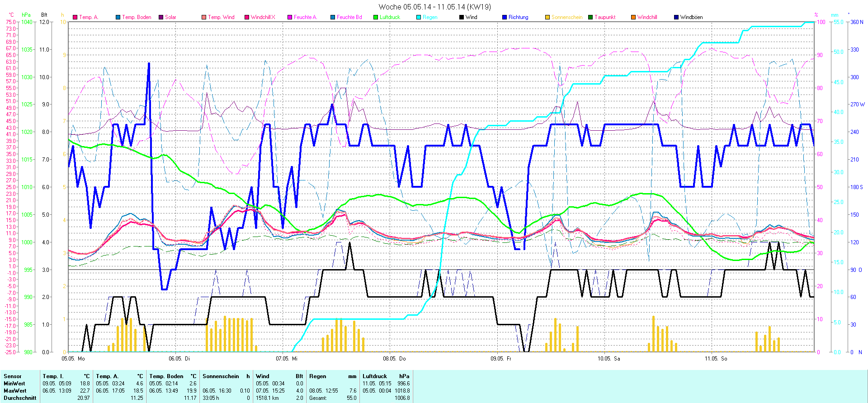
Task: Click the Sonnenschein legend label
Action: [566, 17]
